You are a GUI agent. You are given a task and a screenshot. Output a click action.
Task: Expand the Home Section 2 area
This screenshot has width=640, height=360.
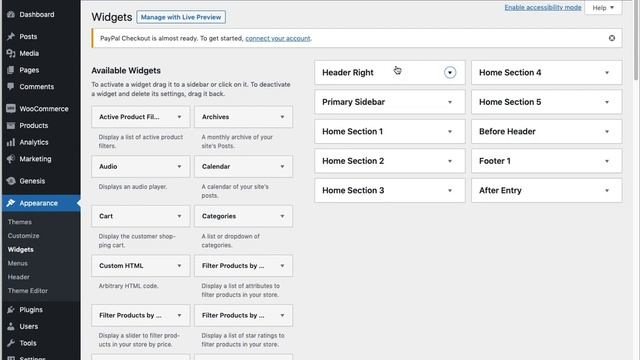450,161
